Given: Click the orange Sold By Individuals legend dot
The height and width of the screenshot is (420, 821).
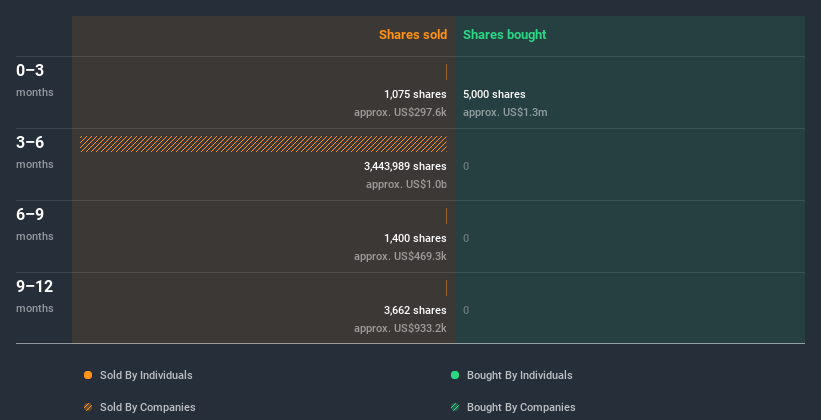Looking at the screenshot, I should (88, 375).
